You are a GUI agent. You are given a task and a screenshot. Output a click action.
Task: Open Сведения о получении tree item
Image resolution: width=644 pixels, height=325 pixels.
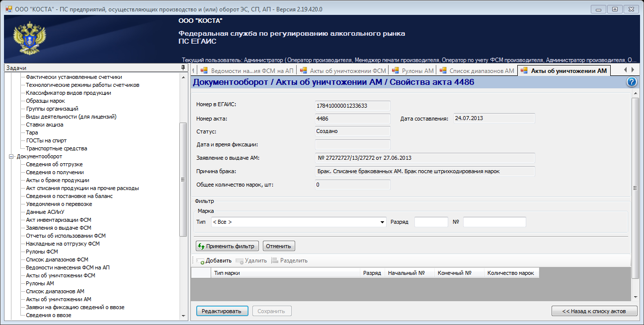click(54, 172)
